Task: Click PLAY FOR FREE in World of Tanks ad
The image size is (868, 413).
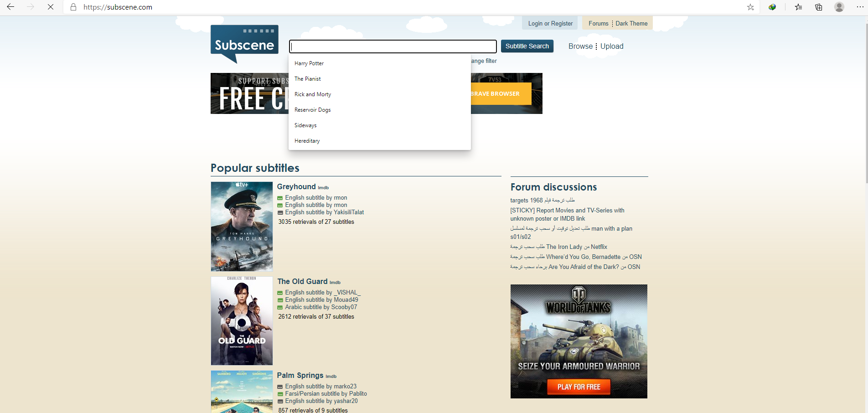Action: 579,387
